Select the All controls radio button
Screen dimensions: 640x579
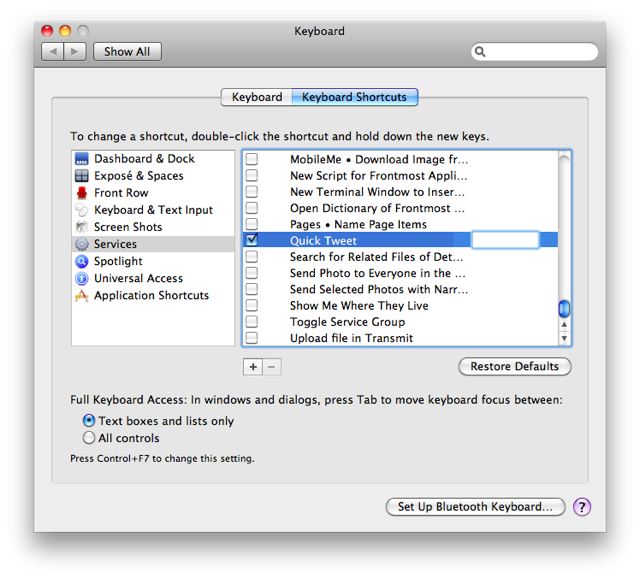pos(89,438)
